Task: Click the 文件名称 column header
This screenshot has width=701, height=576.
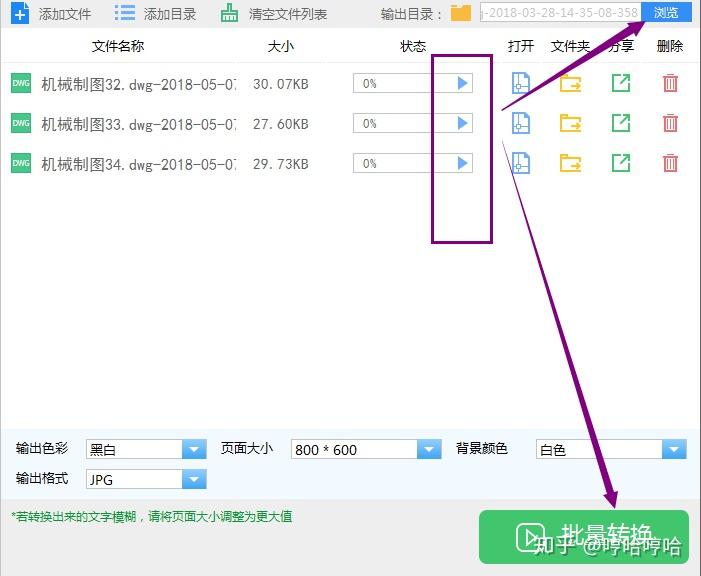Action: (118, 46)
